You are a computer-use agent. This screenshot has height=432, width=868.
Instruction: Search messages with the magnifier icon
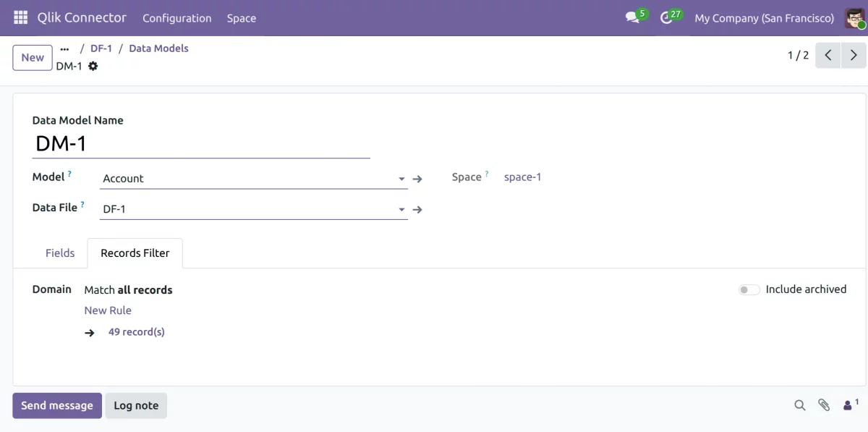click(x=800, y=405)
